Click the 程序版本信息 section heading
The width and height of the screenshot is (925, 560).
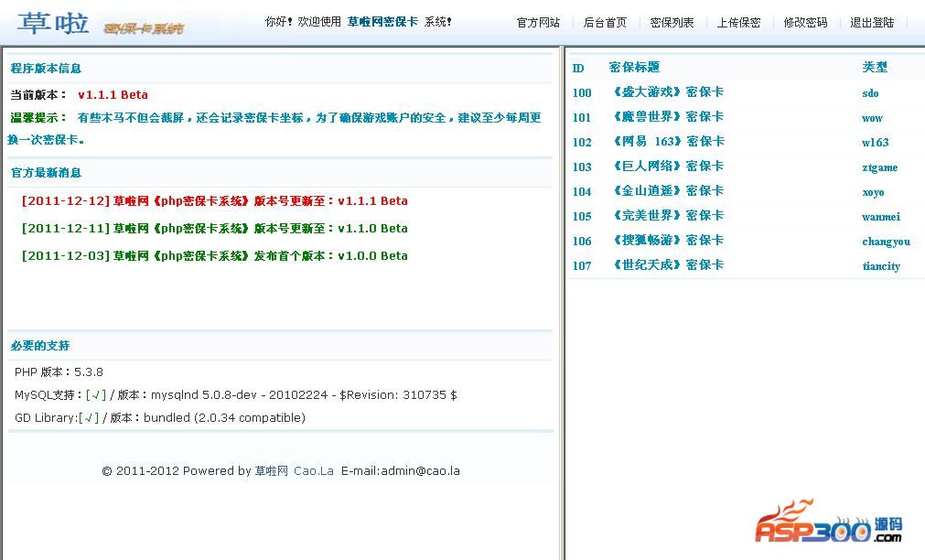(x=46, y=69)
